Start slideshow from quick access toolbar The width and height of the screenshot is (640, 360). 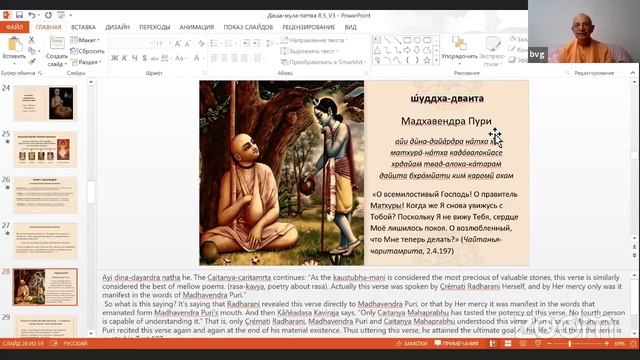pyautogui.click(x=61, y=15)
